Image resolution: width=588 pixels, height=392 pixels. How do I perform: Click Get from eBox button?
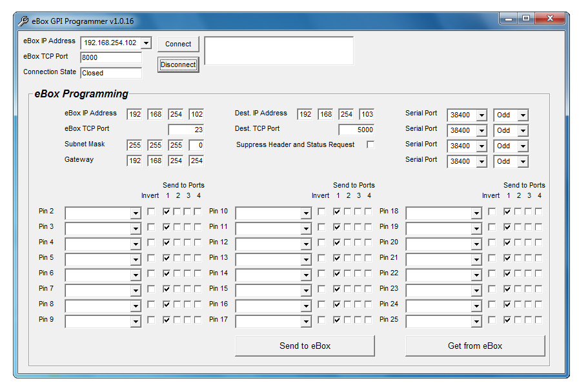coord(475,346)
